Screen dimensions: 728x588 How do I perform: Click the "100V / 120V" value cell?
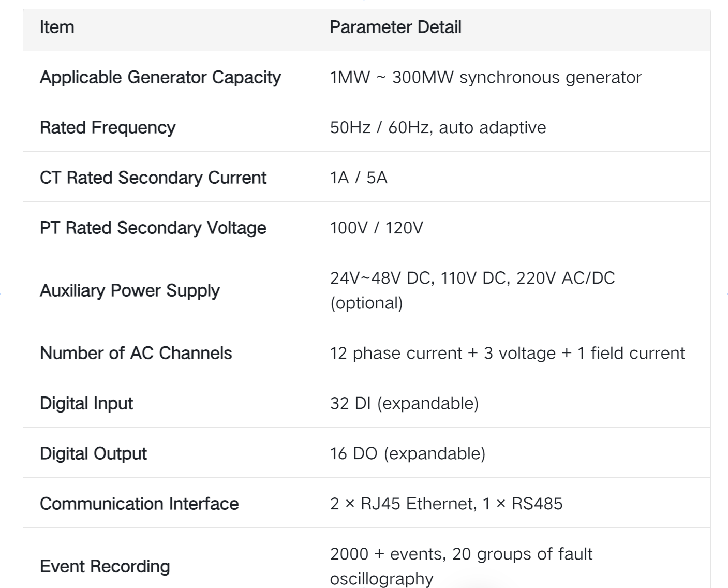point(376,228)
